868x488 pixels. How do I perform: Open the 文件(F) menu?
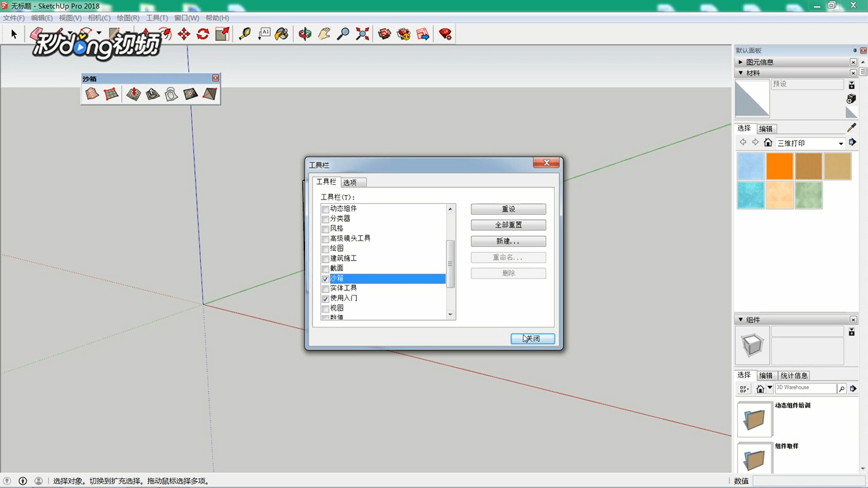(x=14, y=18)
